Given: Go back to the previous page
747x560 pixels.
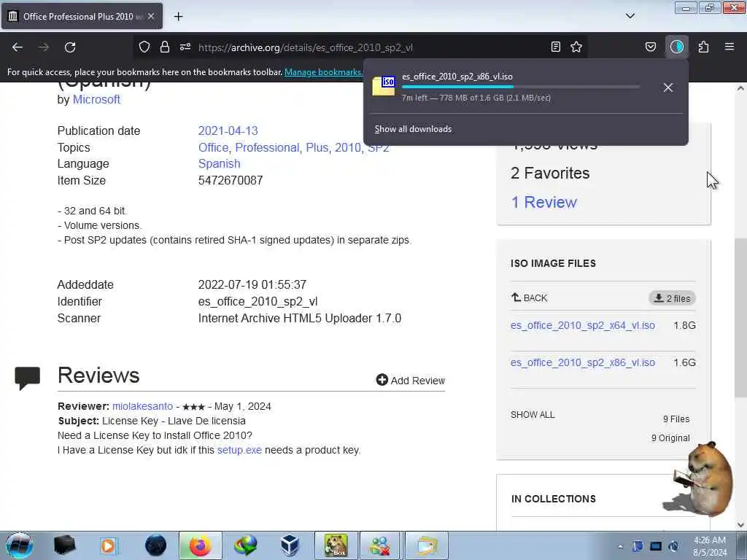Looking at the screenshot, I should [18, 47].
